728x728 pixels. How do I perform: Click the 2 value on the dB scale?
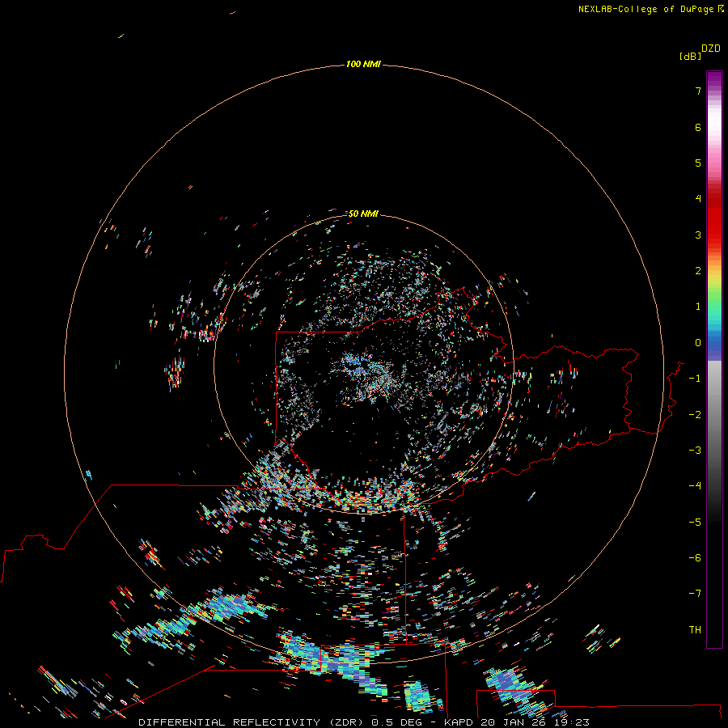click(698, 271)
